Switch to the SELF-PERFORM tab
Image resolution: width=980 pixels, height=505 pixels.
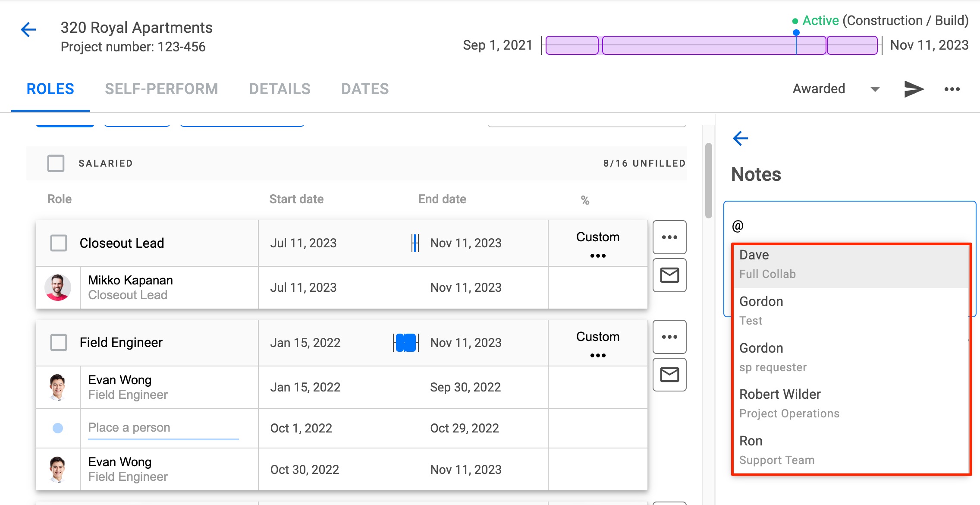(162, 89)
